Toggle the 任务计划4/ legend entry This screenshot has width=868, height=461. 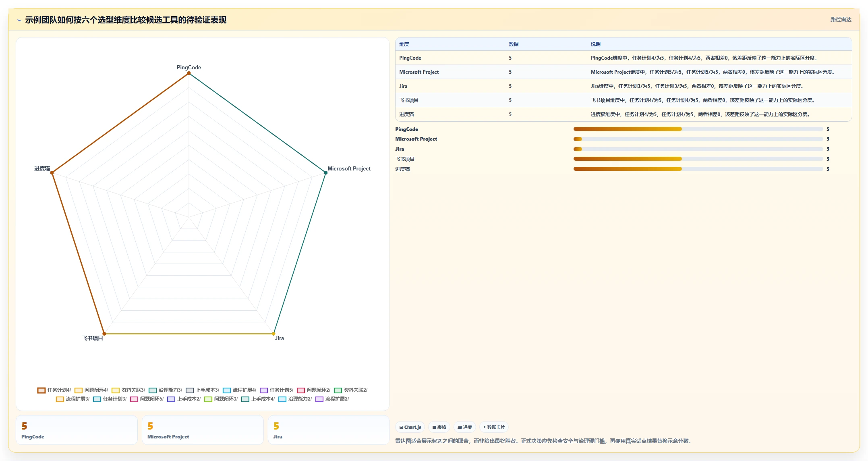(x=54, y=390)
